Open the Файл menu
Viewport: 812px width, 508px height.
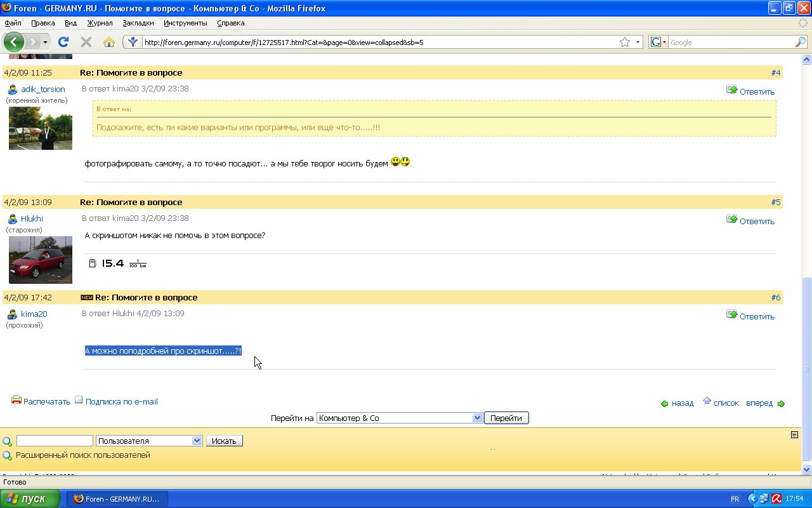point(13,23)
